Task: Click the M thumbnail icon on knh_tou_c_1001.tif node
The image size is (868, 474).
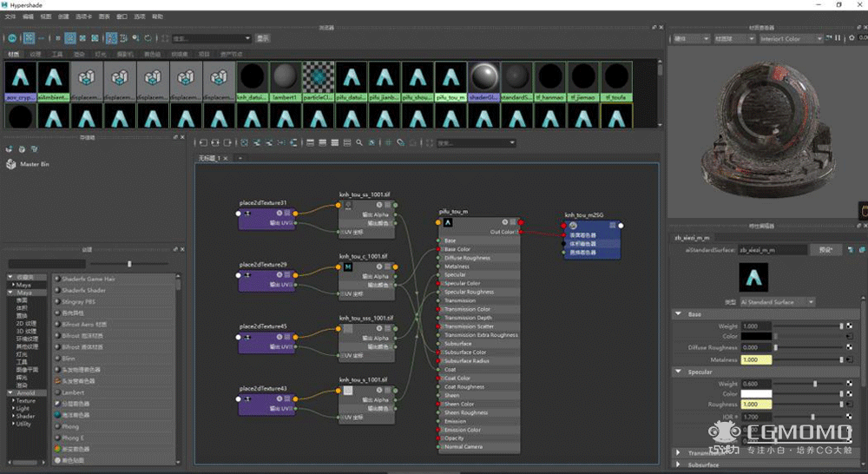Action: (x=348, y=267)
